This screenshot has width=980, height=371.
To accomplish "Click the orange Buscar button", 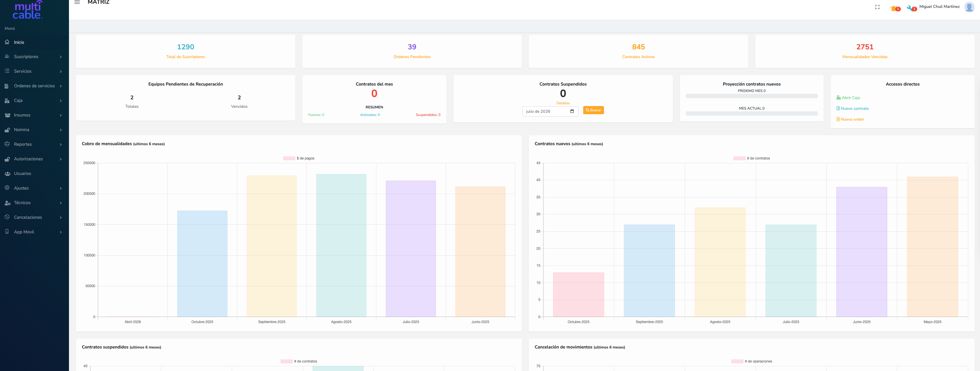I will pyautogui.click(x=593, y=110).
